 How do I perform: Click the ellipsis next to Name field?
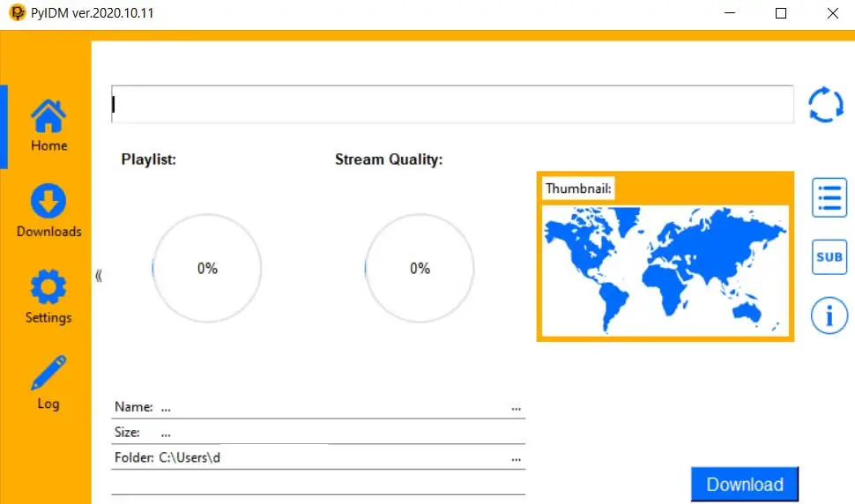tap(516, 408)
